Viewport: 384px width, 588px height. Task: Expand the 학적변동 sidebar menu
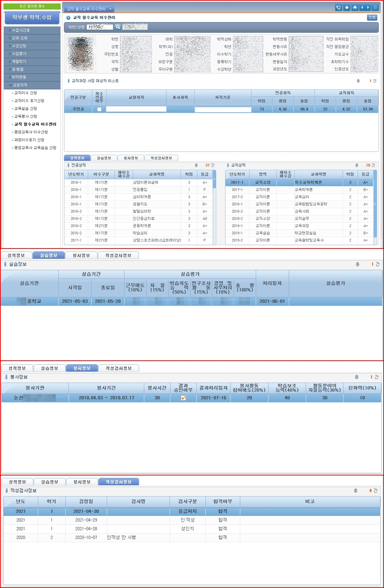pos(32,77)
